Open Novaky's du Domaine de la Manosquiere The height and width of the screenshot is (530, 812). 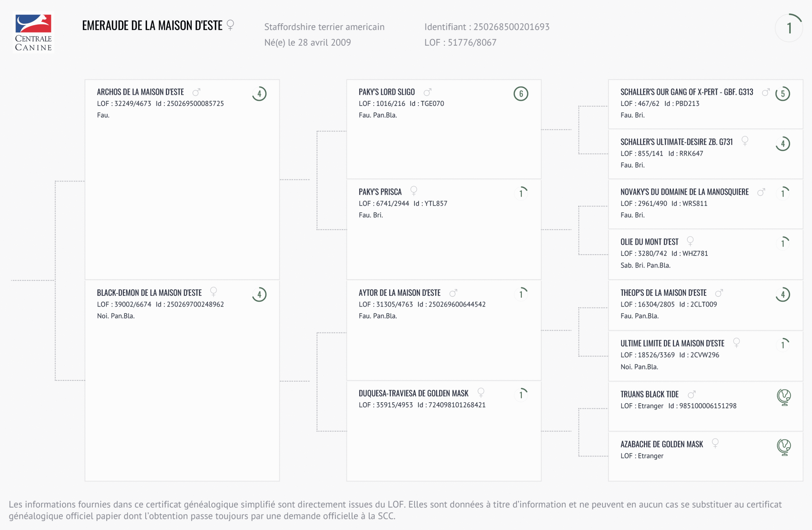click(684, 192)
